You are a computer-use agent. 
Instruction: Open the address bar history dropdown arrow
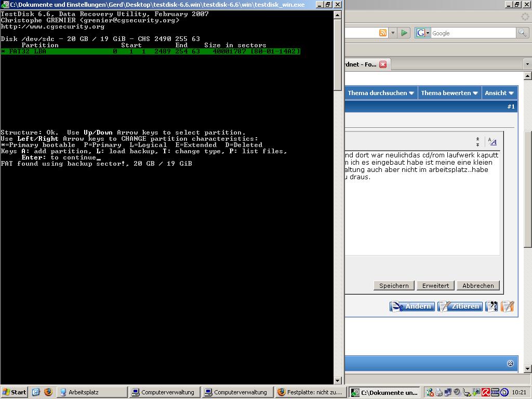pos(393,33)
